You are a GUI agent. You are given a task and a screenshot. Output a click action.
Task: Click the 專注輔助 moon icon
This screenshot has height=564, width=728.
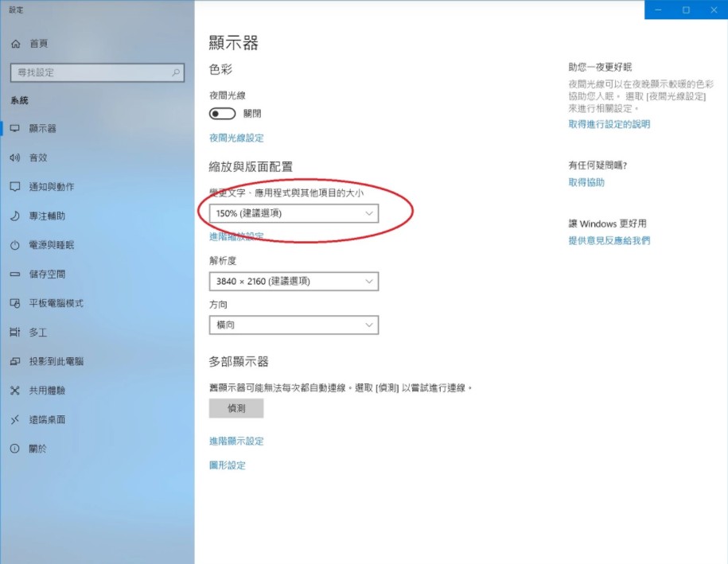[15, 216]
